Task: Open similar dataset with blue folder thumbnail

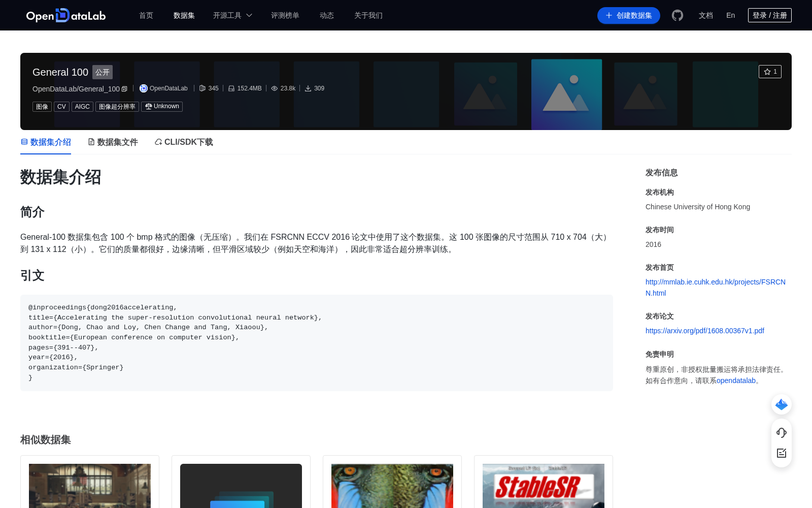Action: [x=241, y=486]
